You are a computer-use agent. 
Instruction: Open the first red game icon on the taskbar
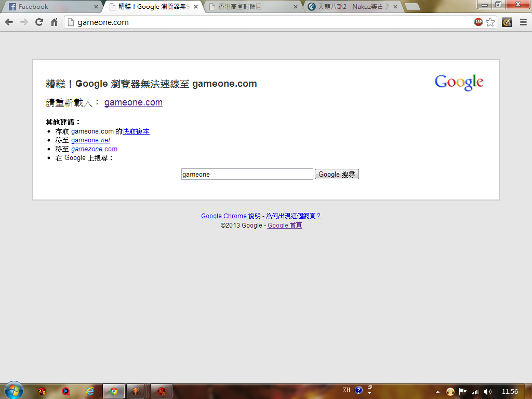point(42,392)
